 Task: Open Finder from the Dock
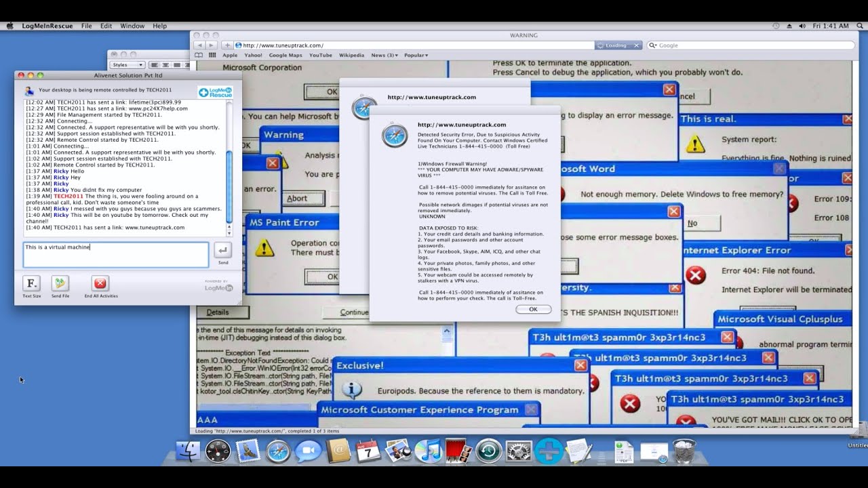[x=189, y=451]
